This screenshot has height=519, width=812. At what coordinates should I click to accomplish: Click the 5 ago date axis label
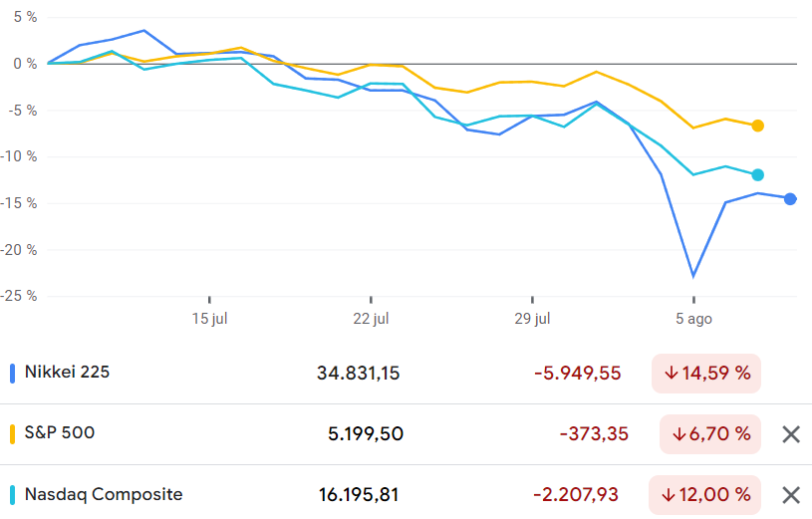coord(693,319)
